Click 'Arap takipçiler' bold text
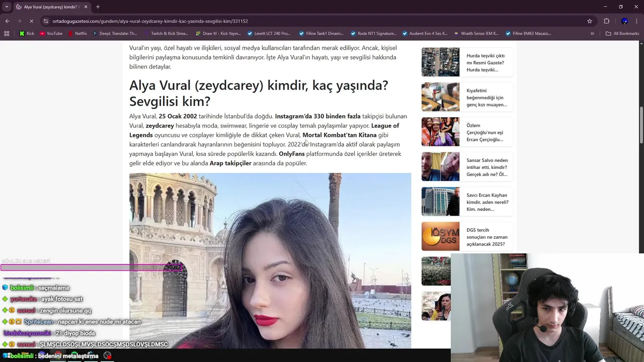Image resolution: width=644 pixels, height=362 pixels. tap(230, 163)
